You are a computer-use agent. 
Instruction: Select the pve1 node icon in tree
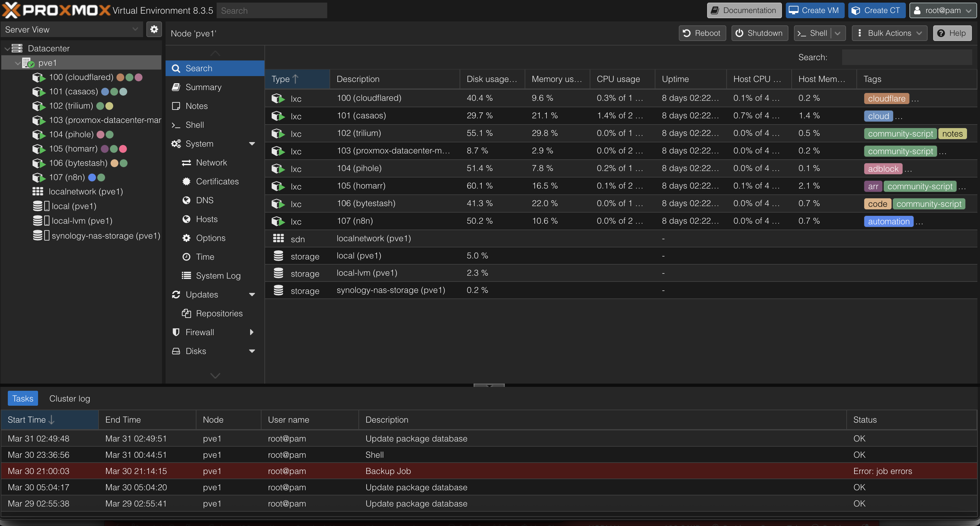click(x=28, y=63)
